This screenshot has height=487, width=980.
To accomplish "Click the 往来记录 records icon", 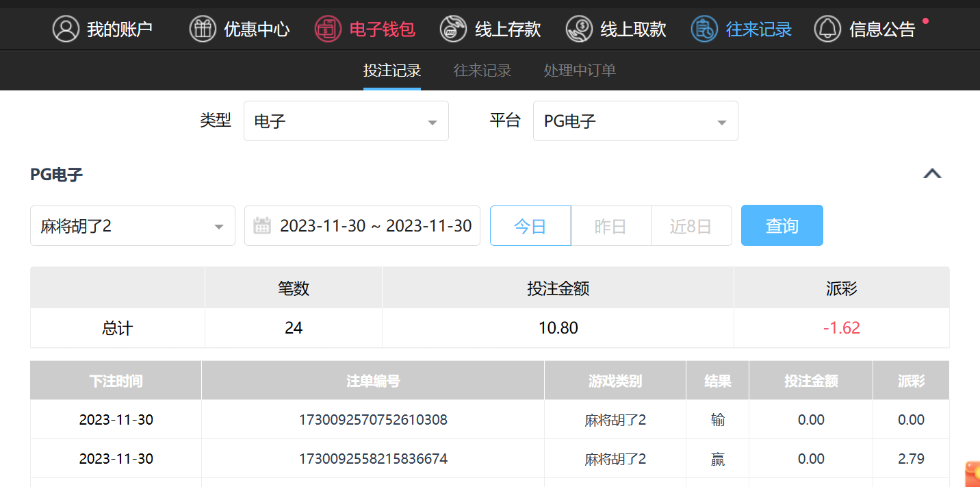I will [704, 29].
